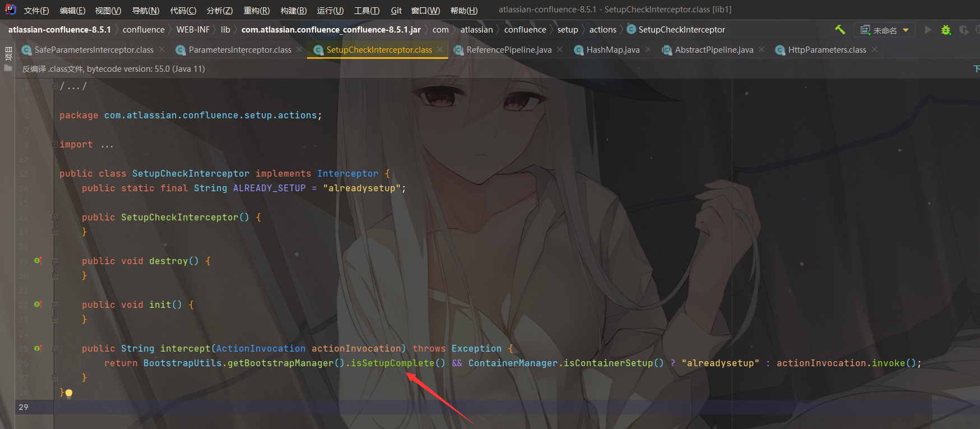Click the WEB-INF breadcrumb
980x429 pixels.
point(193,30)
